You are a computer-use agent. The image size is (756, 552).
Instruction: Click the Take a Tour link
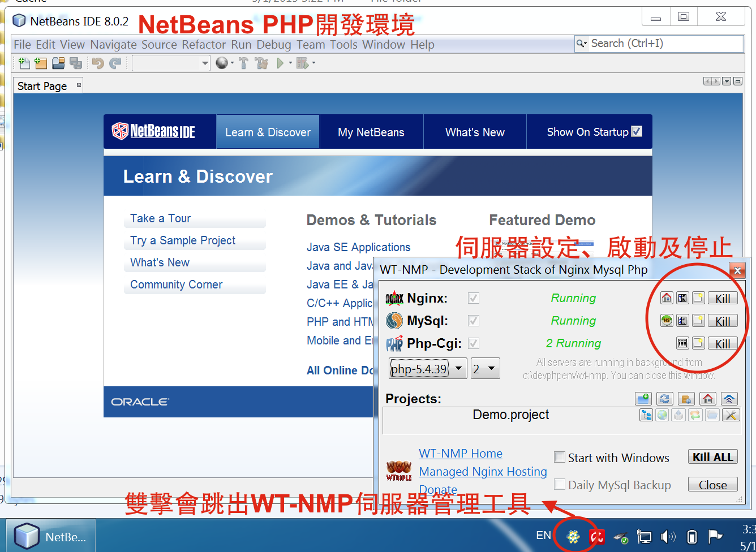tap(160, 218)
